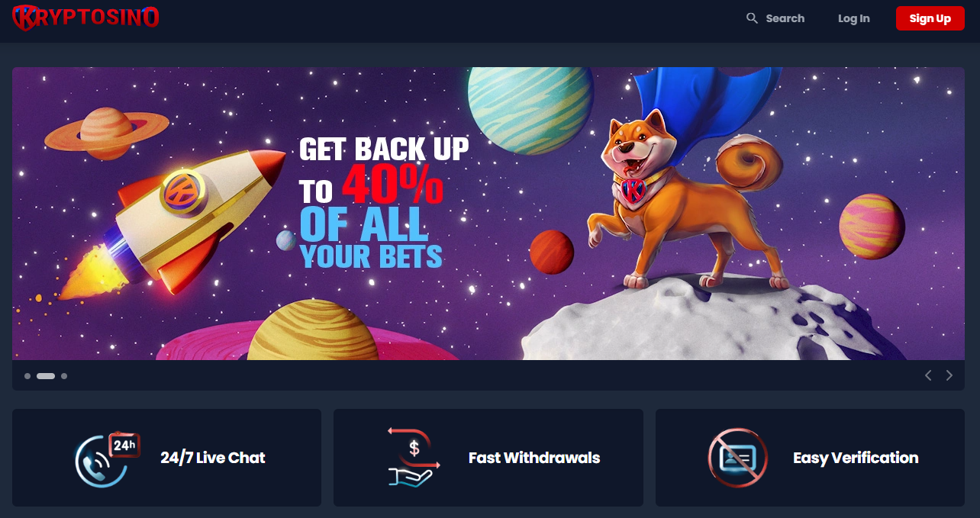Viewport: 980px width, 518px height.
Task: Click the 24h phone support icon
Action: [x=108, y=459]
